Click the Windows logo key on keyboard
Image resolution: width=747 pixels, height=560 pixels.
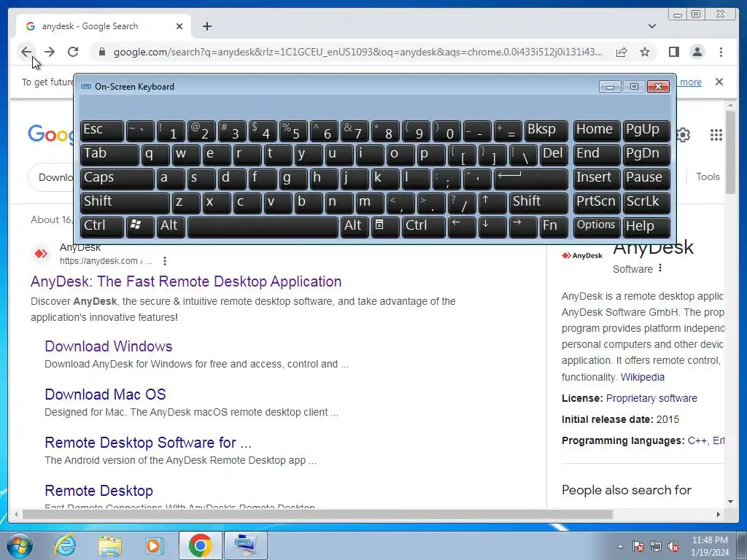(139, 227)
